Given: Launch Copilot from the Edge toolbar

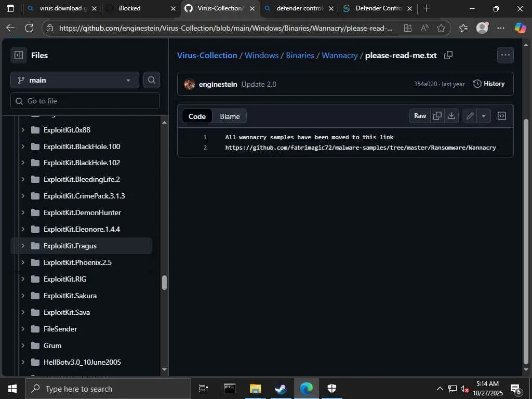Looking at the screenshot, I should coord(520,28).
